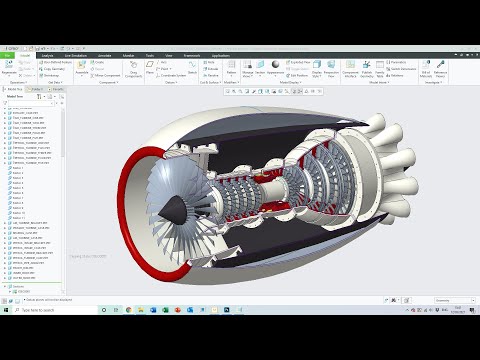Open the Family Table icon

click(x=380, y=65)
